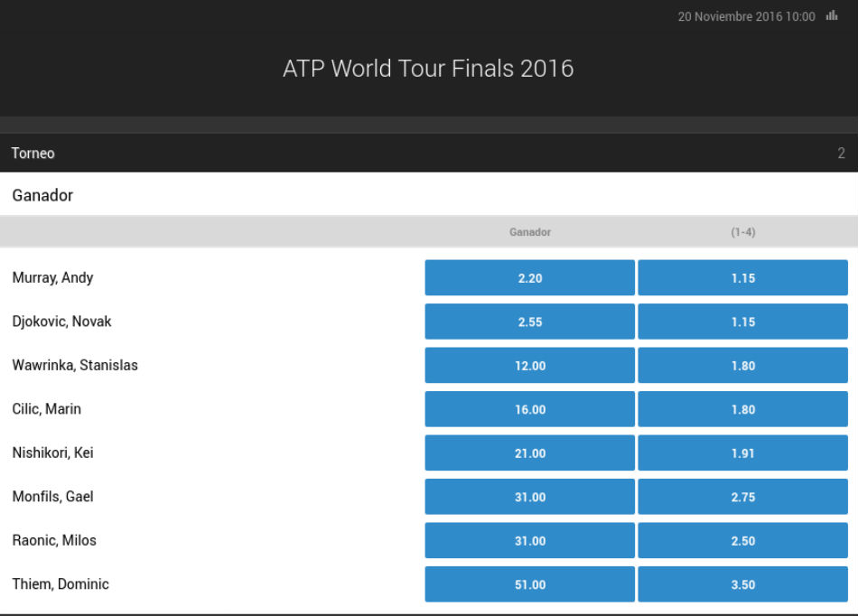Select Cilic's 1-4 odds of 1.80
The height and width of the screenshot is (616, 858).
click(x=743, y=409)
